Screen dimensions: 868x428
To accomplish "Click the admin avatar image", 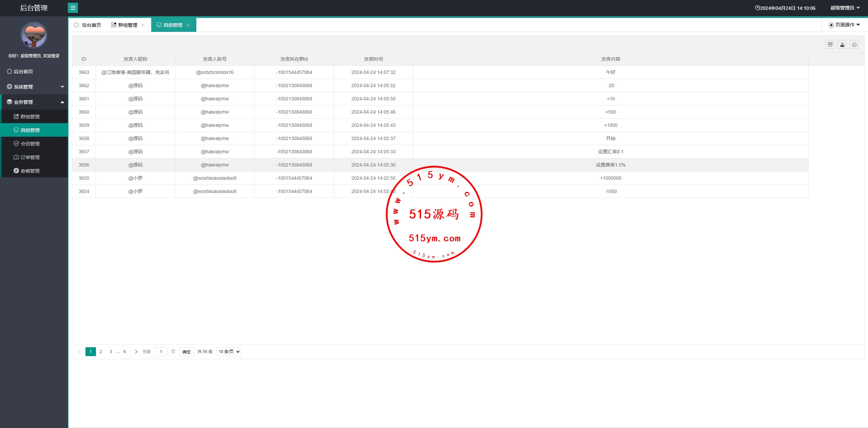I will coord(34,35).
